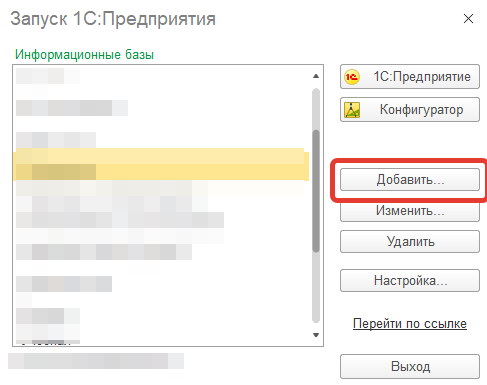Click the yellow 1C logo icon
487x385 pixels.
(x=352, y=77)
